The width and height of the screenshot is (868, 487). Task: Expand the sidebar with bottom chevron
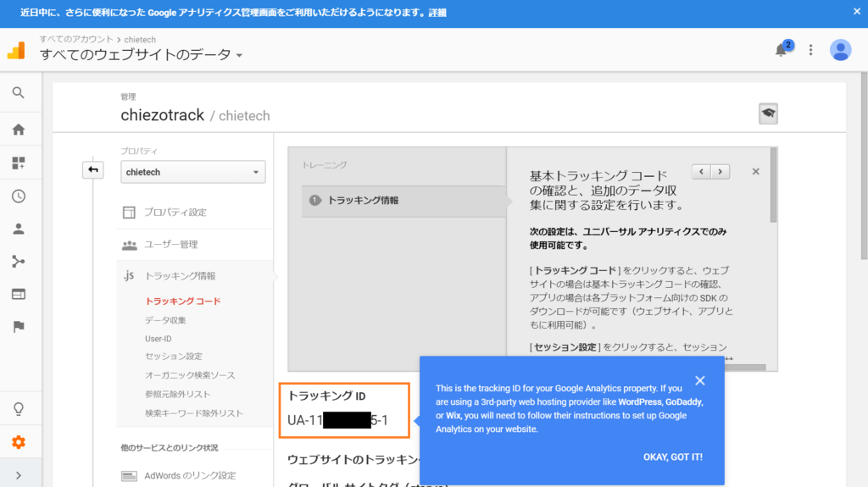click(x=19, y=475)
